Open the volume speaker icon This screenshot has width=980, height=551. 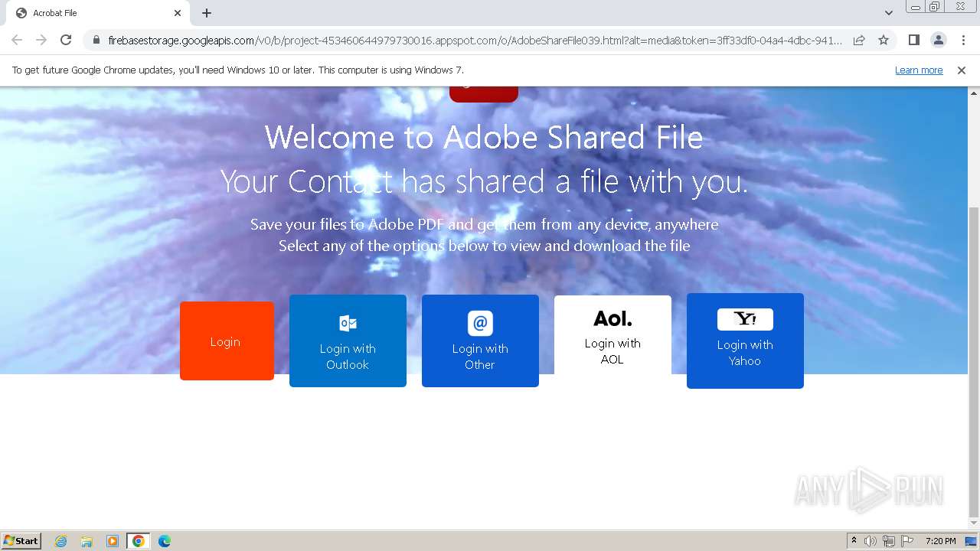point(871,541)
